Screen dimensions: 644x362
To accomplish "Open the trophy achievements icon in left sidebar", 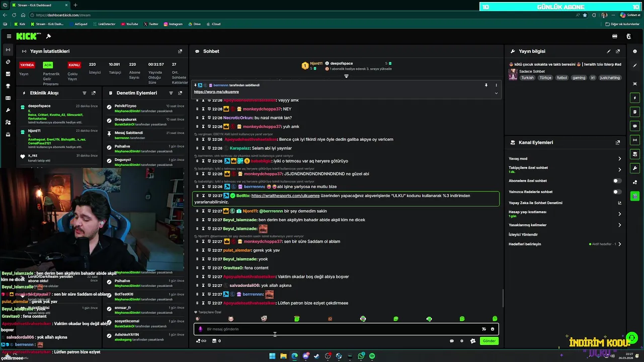I will pyautogui.click(x=8, y=86).
